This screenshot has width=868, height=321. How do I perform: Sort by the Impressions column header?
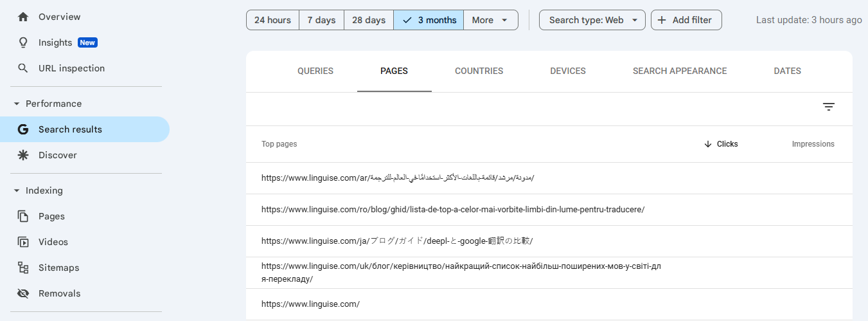point(813,144)
